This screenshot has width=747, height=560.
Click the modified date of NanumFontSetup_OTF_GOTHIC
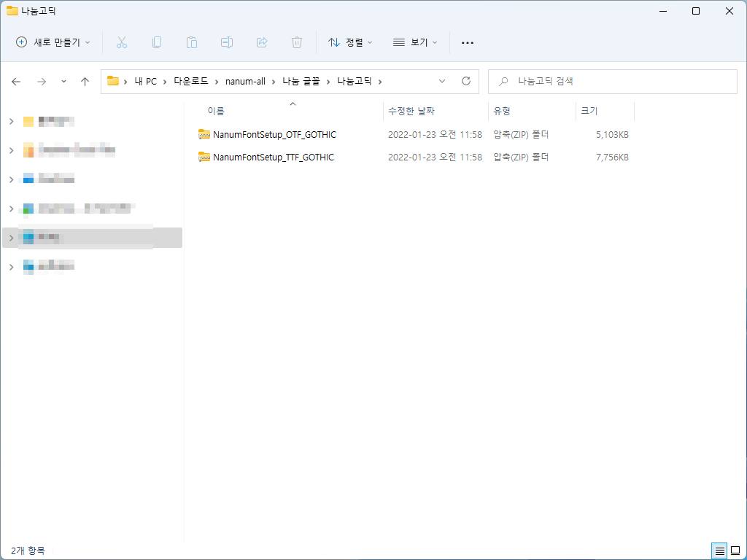click(x=435, y=135)
